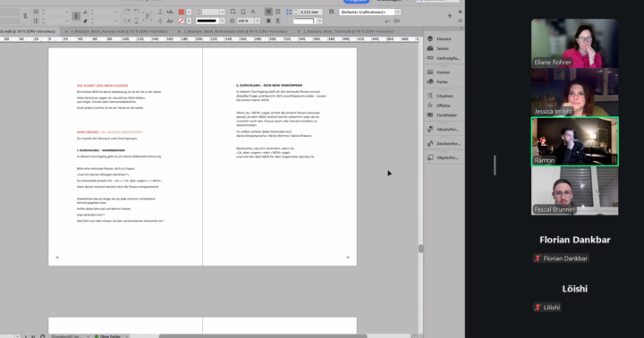The height and width of the screenshot is (338, 644).
Task: Open the Ebenen panel
Action: [x=444, y=39]
